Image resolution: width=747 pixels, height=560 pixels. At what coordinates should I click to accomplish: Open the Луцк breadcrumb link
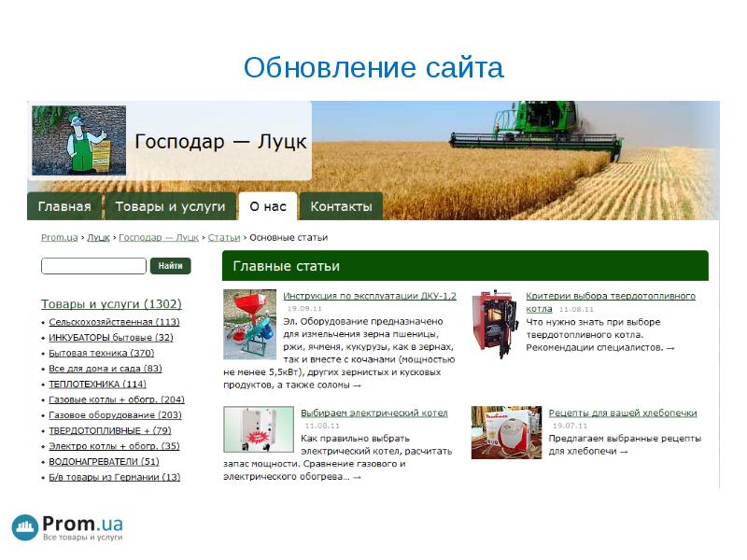coord(97,238)
